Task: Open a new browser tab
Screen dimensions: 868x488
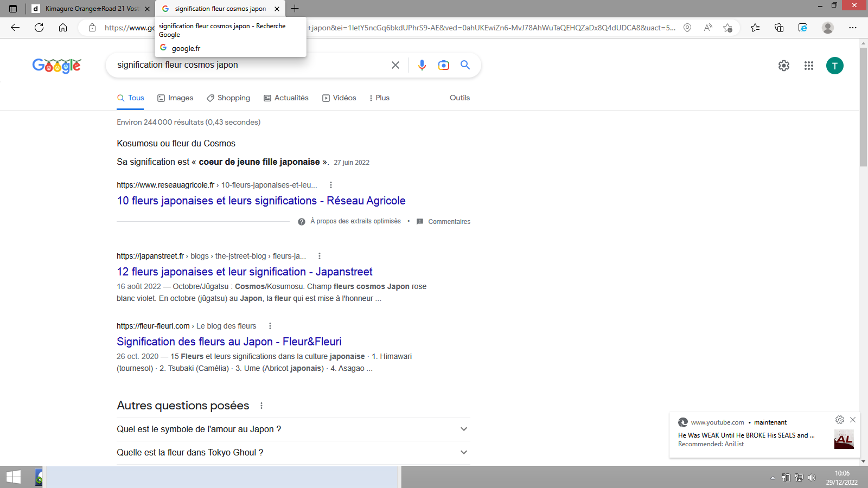Action: coord(295,9)
